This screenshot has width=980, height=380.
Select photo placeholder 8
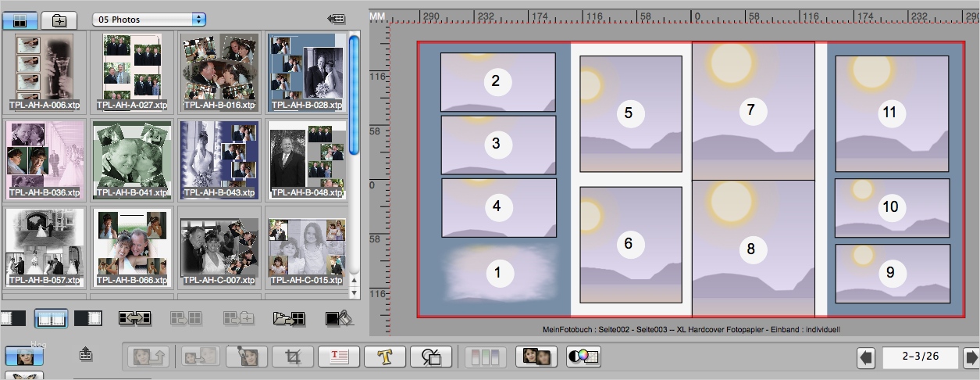point(753,249)
